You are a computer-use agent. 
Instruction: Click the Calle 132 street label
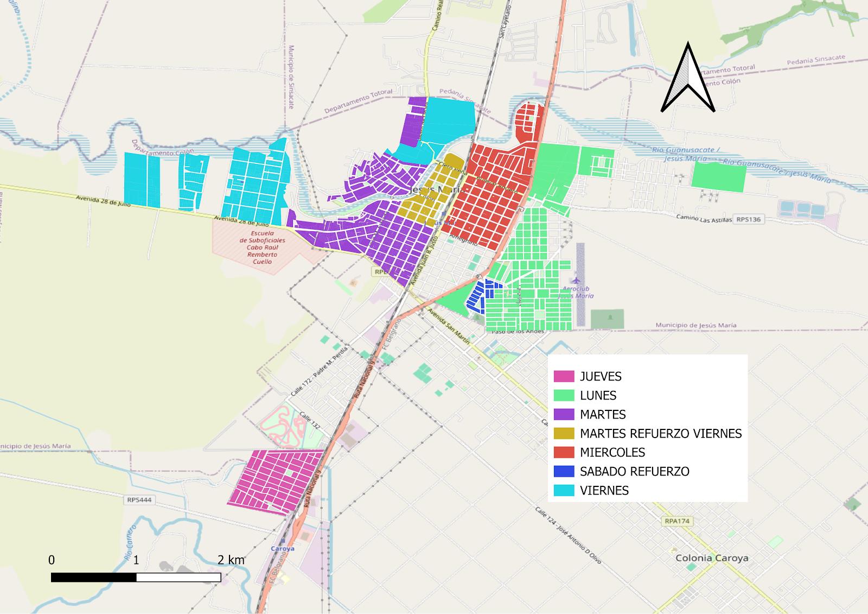click(x=310, y=420)
